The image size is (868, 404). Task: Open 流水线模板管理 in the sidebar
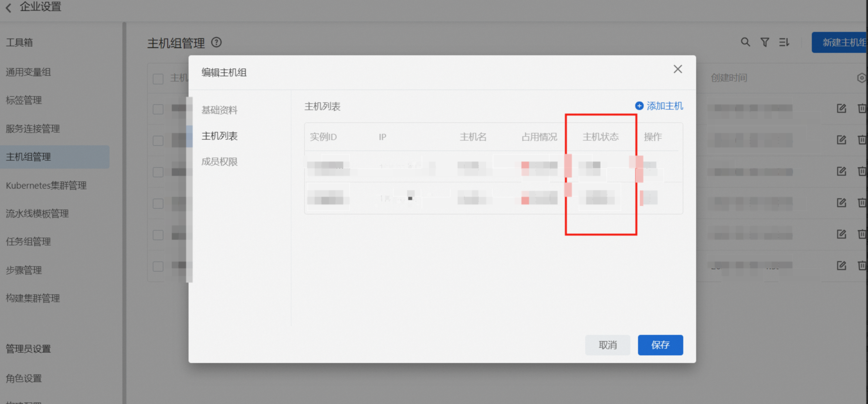pyautogui.click(x=38, y=213)
